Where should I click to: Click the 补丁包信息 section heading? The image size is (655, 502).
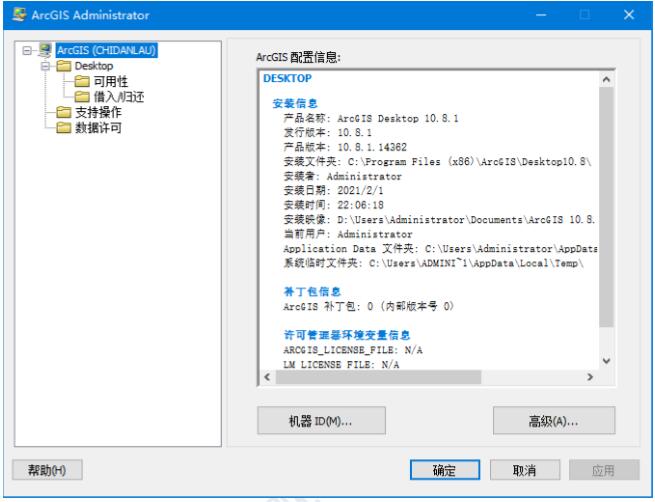[312, 292]
